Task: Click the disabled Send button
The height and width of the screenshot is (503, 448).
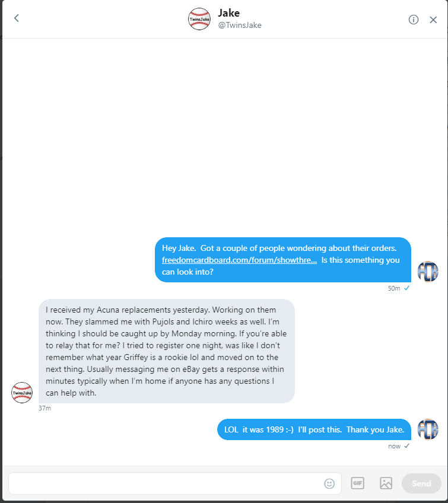Action: 421,483
